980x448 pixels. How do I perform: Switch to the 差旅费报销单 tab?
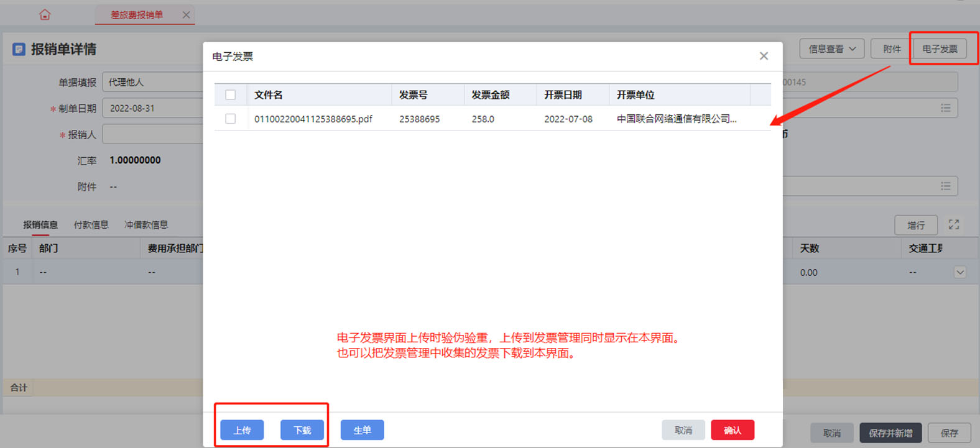(x=137, y=15)
